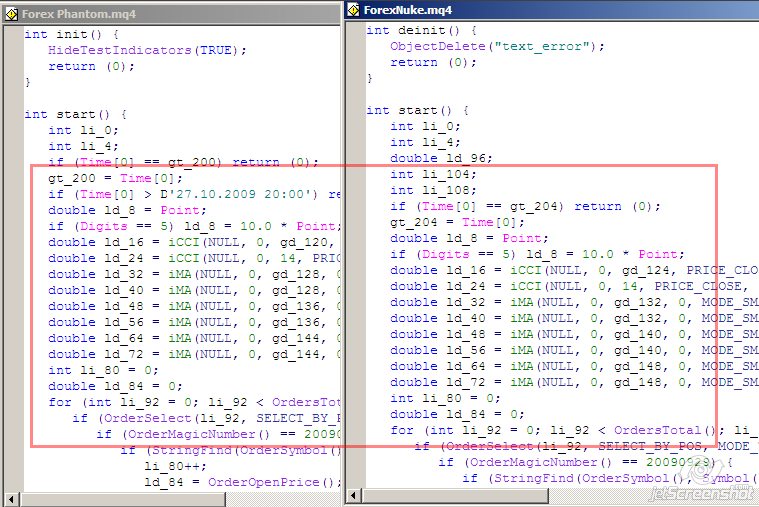Click 'double ld_64 = iMA' line with gd_144
This screenshot has height=507, width=759.
click(194, 338)
